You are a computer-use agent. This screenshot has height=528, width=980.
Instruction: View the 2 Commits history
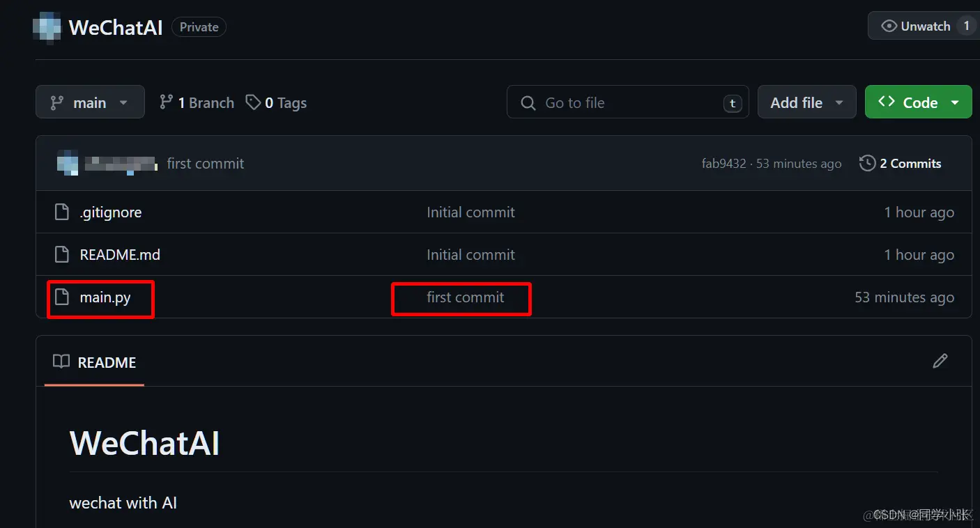[910, 164]
